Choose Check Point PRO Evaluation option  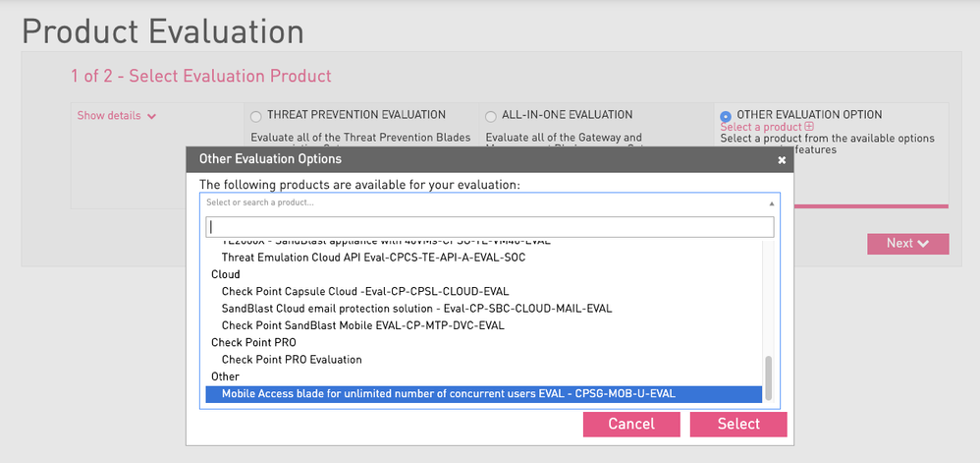click(484, 360)
